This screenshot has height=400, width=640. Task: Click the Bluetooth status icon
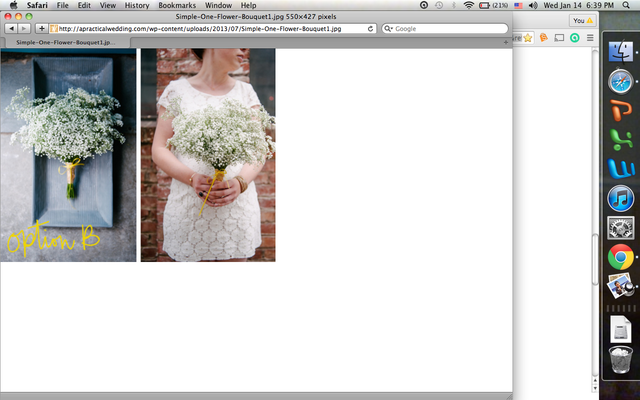(453, 5)
